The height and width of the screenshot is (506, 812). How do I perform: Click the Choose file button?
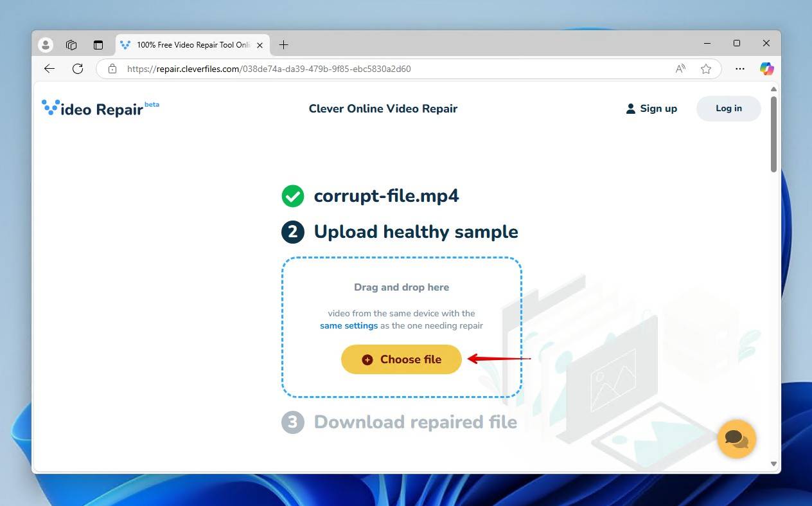(402, 359)
